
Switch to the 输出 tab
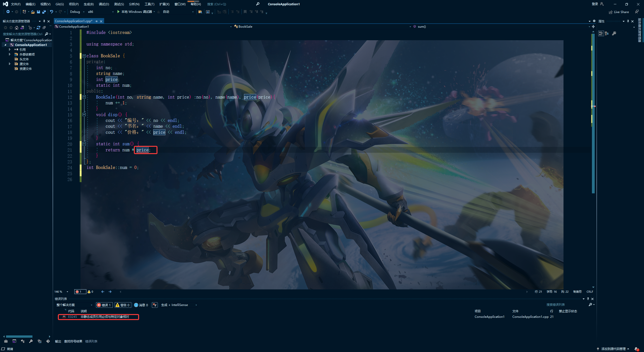[x=58, y=341]
